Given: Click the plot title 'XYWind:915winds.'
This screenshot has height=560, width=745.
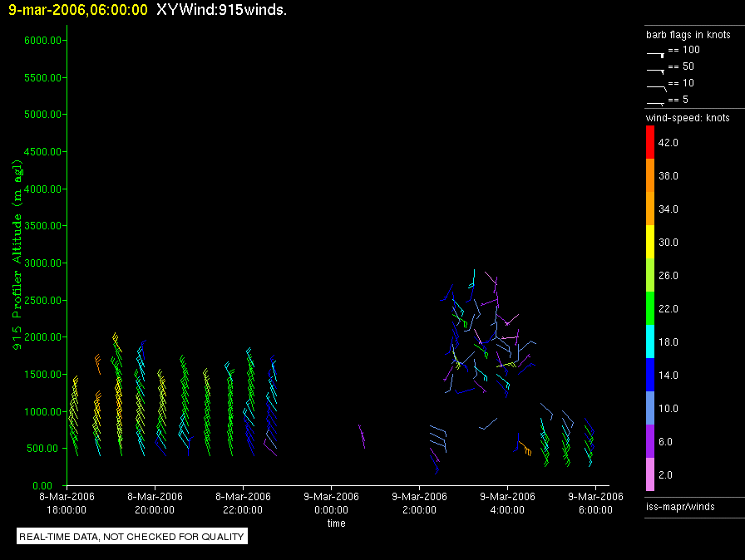Looking at the screenshot, I should [x=221, y=9].
